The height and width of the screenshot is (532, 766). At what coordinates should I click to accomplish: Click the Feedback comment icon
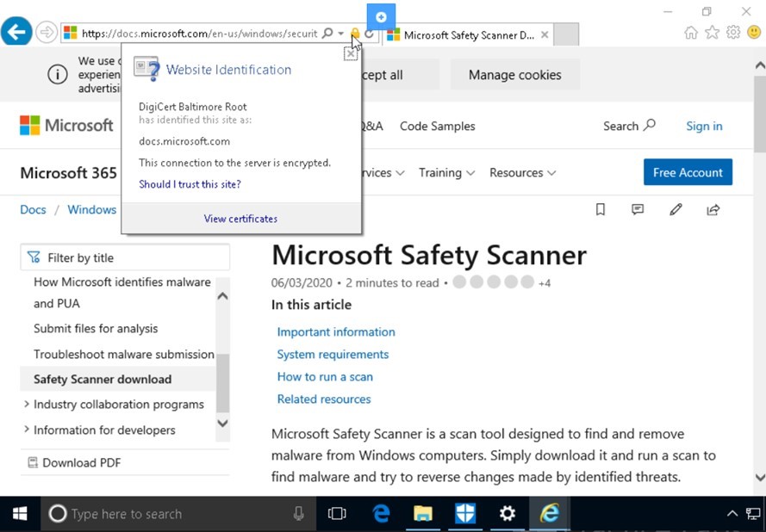click(638, 209)
